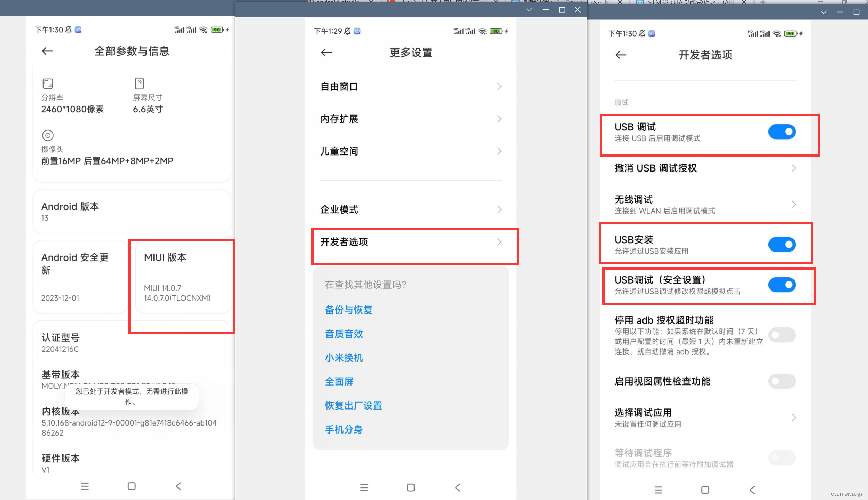Go back from 全部参数与信息 screen

coord(48,51)
